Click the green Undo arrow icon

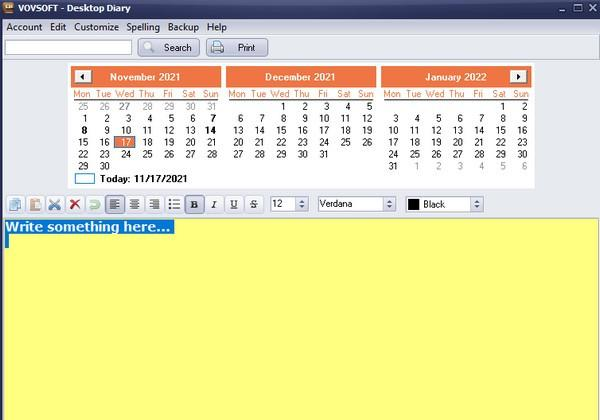pyautogui.click(x=95, y=204)
